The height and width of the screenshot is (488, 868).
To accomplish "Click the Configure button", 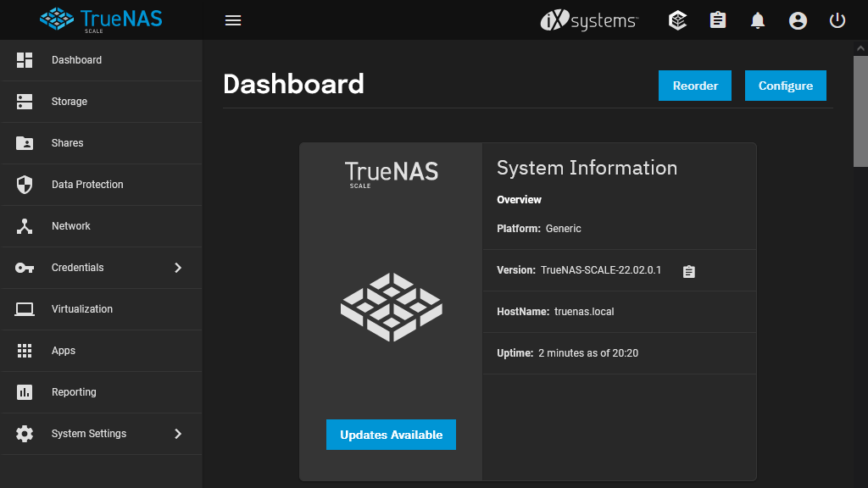I will (x=786, y=86).
